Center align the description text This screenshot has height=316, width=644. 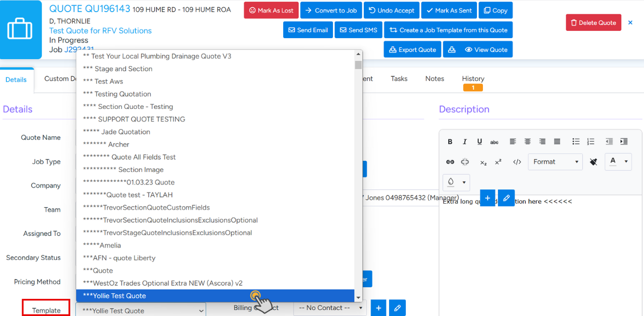coord(527,142)
